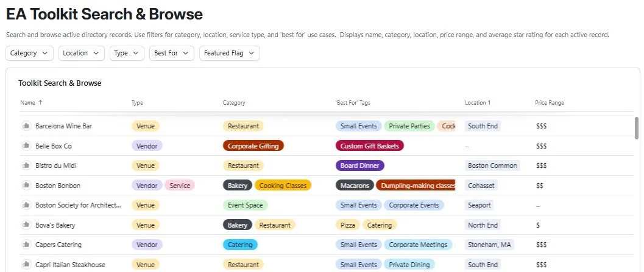Open the Bova's Bakery record

55,225
